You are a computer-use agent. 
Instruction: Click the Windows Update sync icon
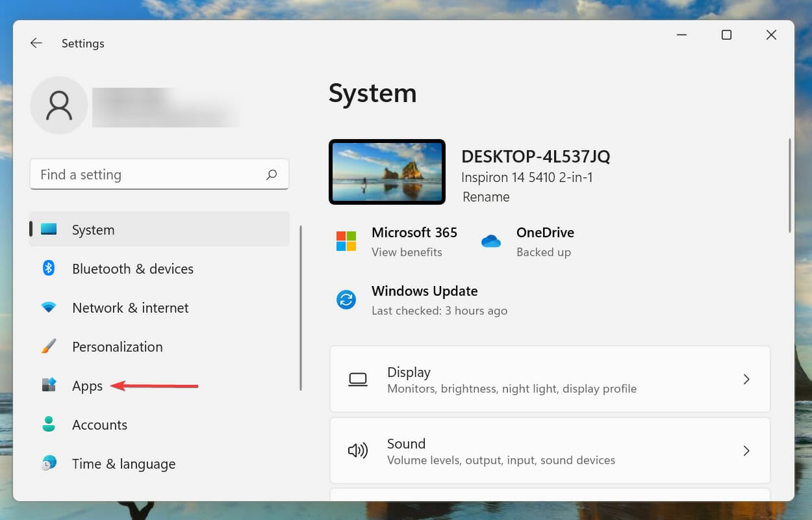tap(346, 300)
